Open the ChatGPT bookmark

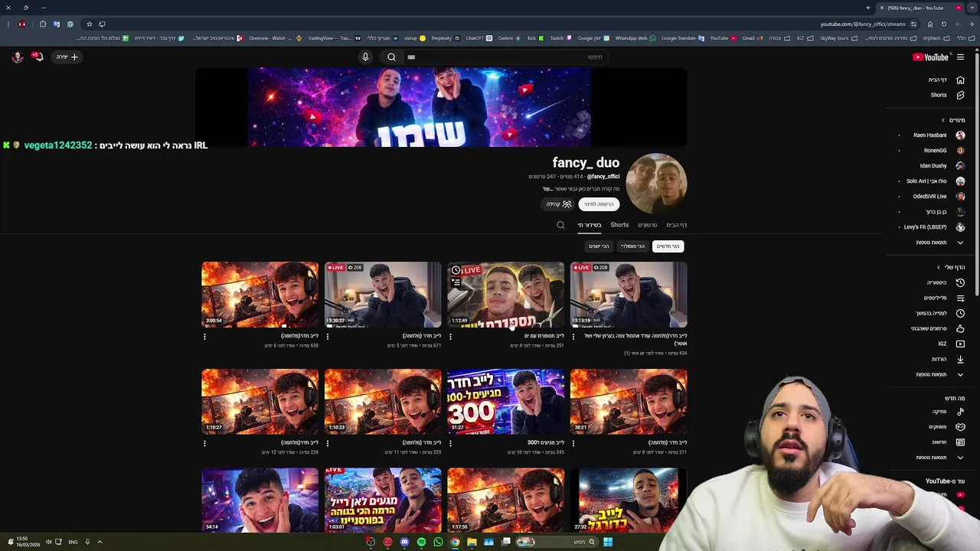(x=478, y=38)
